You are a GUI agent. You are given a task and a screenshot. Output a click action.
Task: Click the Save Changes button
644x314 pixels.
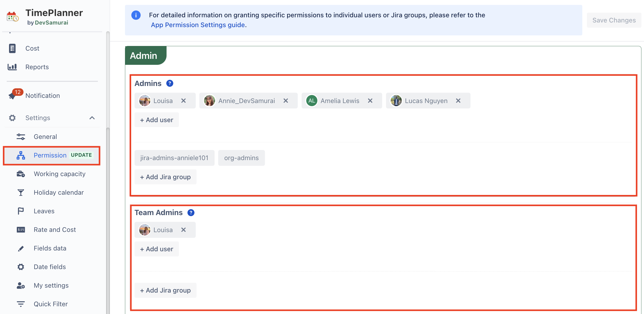614,20
